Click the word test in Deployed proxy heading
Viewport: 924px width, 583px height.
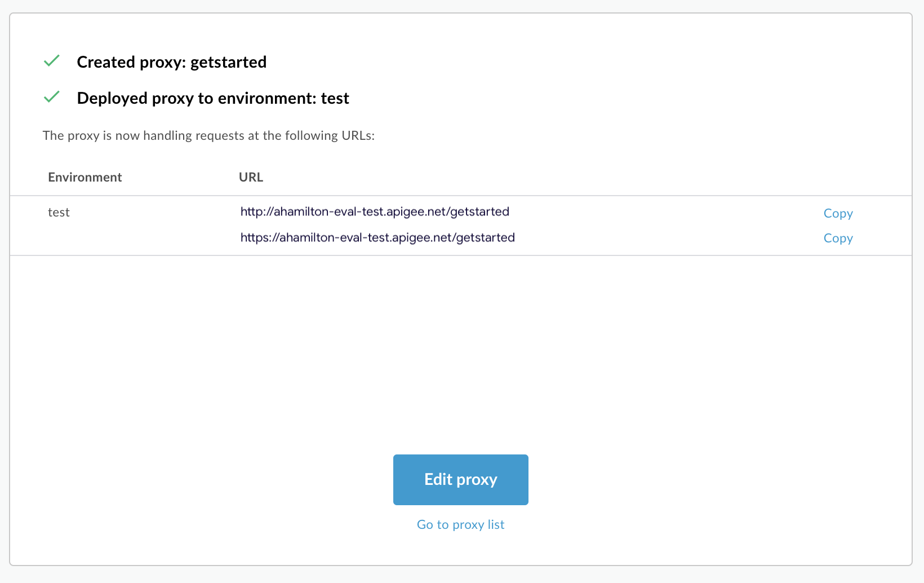(335, 98)
